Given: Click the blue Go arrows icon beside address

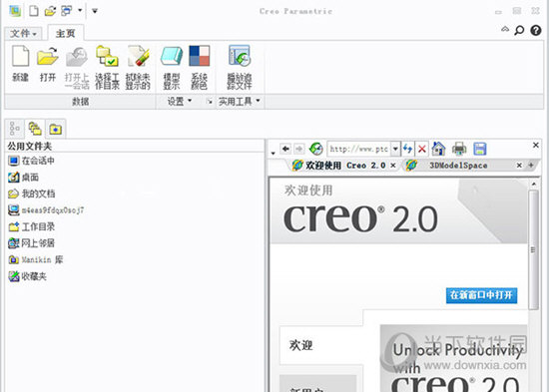Looking at the screenshot, I should click(x=407, y=149).
